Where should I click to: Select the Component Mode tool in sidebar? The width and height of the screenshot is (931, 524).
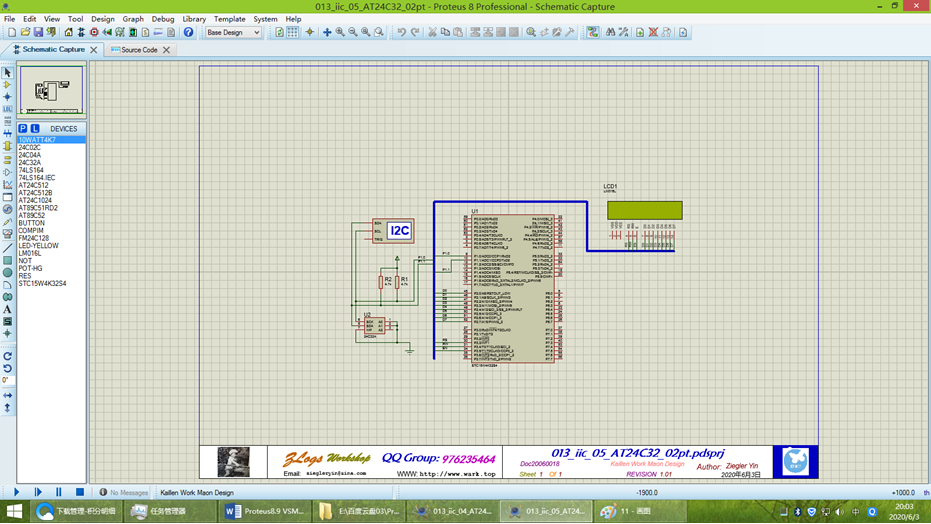[x=7, y=84]
